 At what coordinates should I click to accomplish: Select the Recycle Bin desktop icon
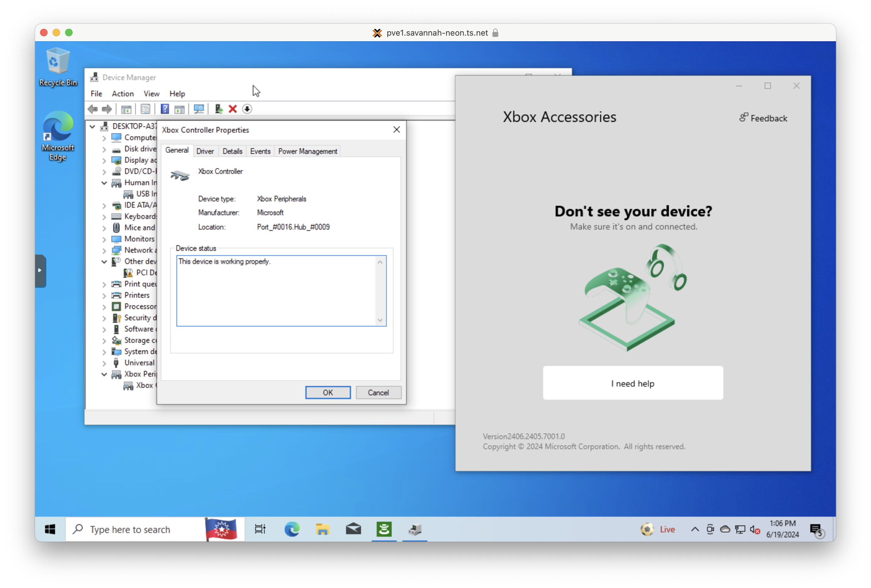click(x=58, y=68)
